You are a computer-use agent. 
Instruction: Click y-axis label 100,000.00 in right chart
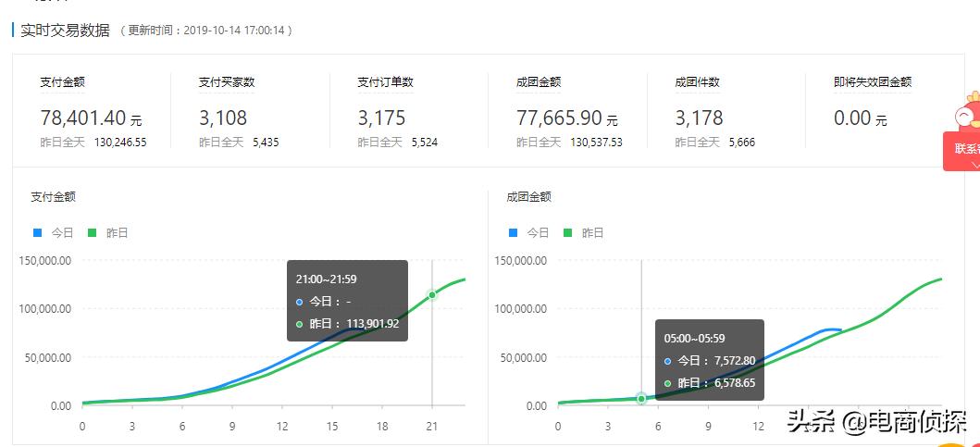click(x=521, y=309)
